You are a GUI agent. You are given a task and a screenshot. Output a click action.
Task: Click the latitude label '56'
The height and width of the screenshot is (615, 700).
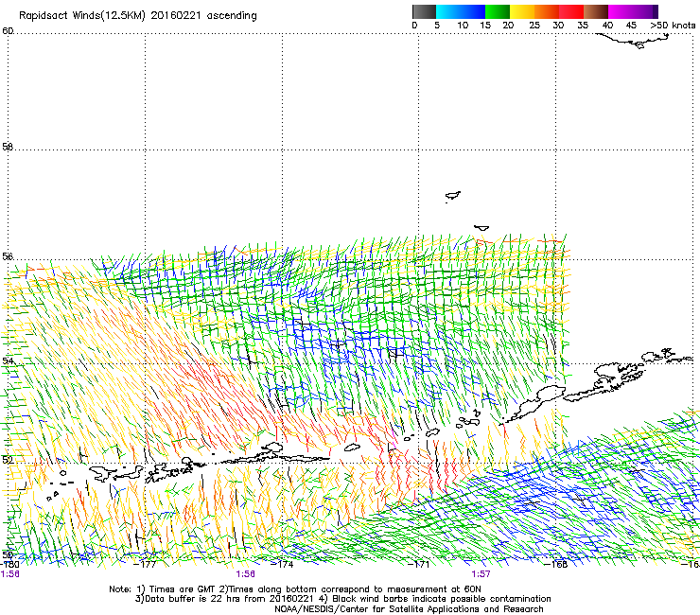pos(8,256)
